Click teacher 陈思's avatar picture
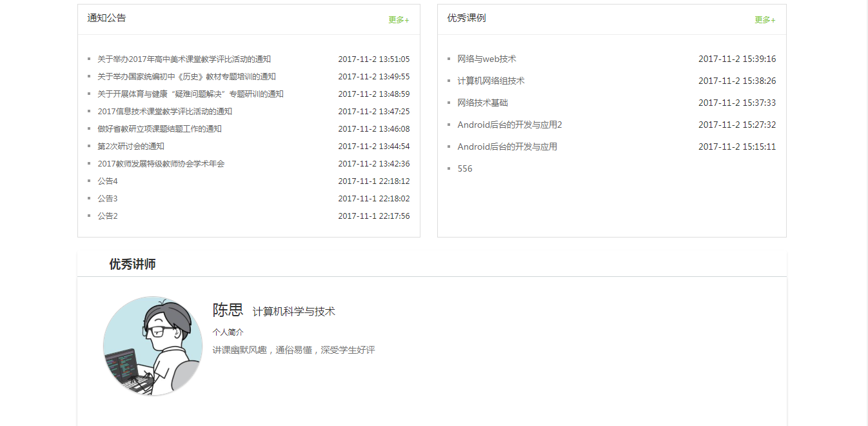The image size is (868, 426). pos(153,346)
